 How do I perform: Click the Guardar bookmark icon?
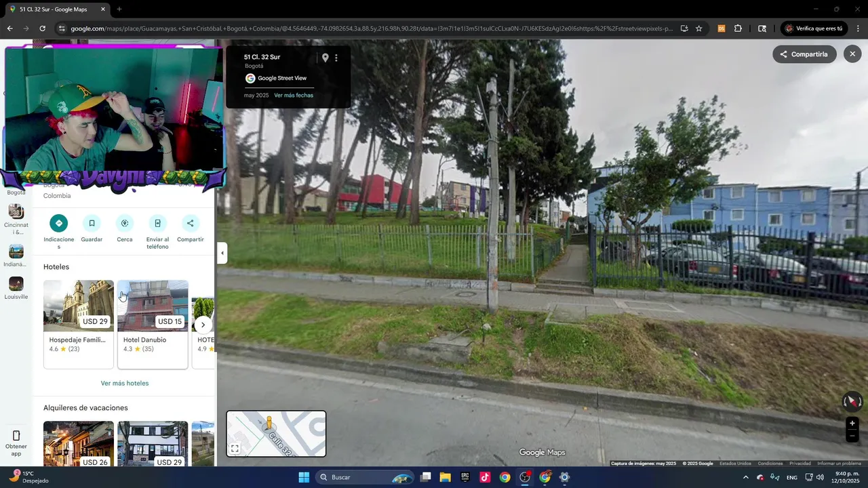click(92, 223)
